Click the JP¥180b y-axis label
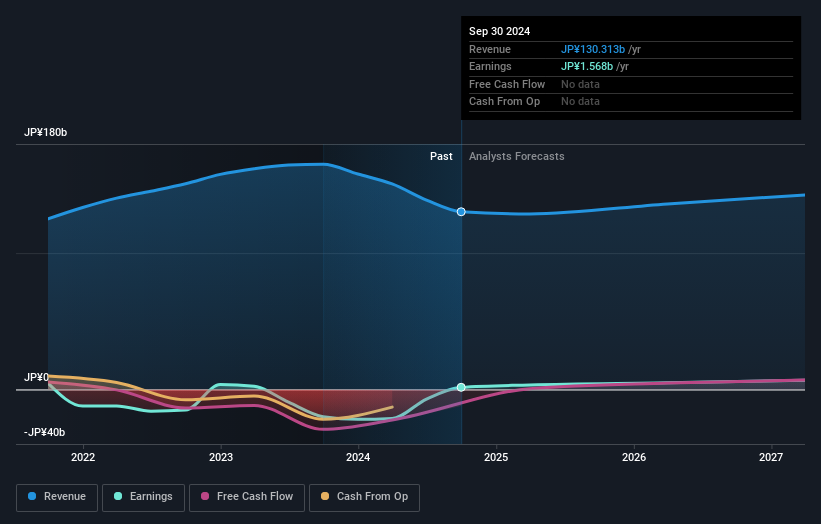The height and width of the screenshot is (524, 821). (46, 132)
